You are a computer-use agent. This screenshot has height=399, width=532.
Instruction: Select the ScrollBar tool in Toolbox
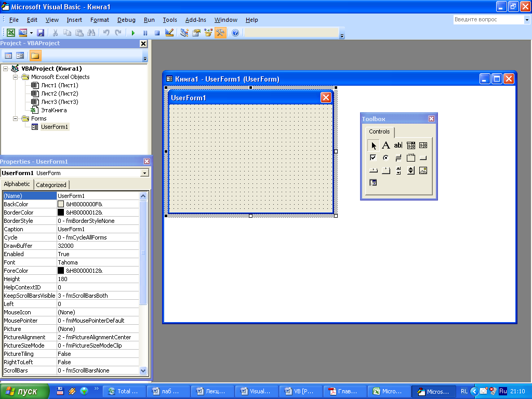click(x=398, y=170)
